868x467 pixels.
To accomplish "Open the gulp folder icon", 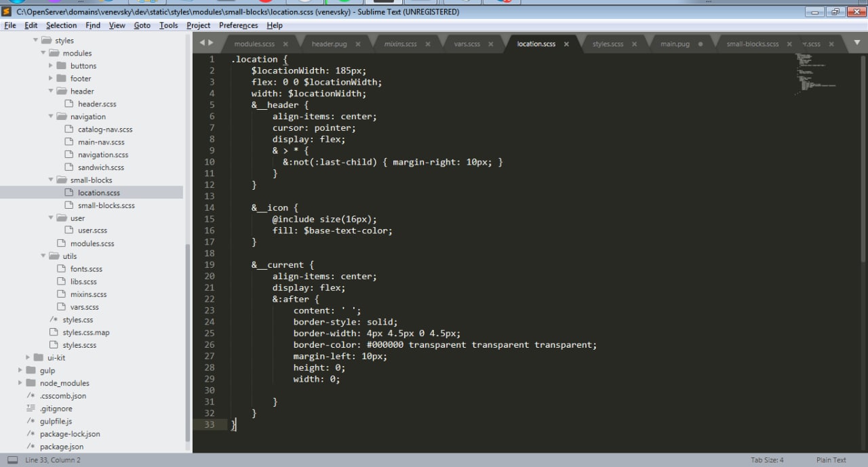I will tap(31, 370).
